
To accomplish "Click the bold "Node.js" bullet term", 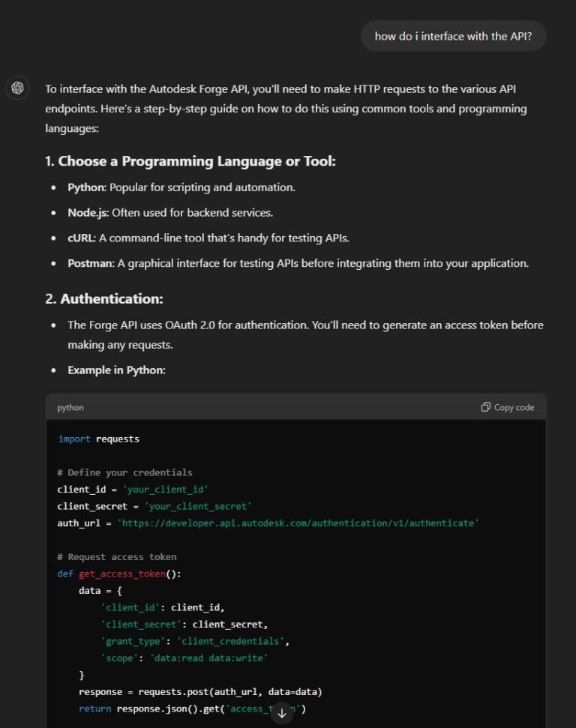I will point(88,213).
